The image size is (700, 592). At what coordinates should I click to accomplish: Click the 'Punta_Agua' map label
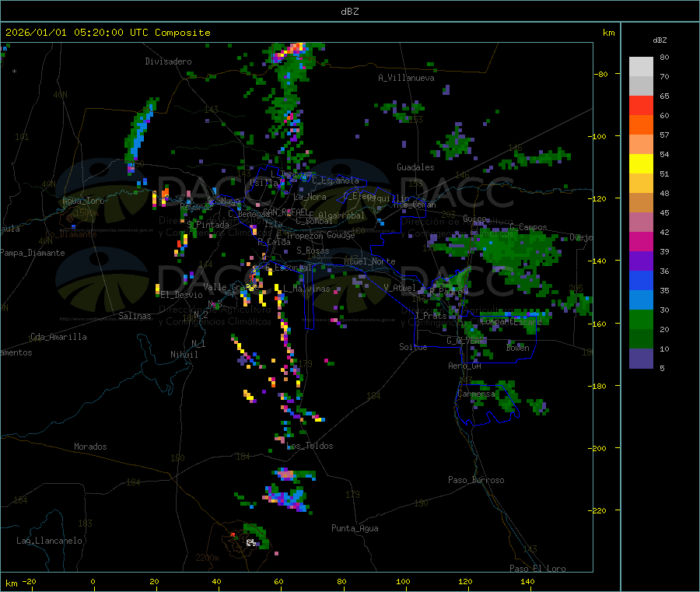pos(355,528)
